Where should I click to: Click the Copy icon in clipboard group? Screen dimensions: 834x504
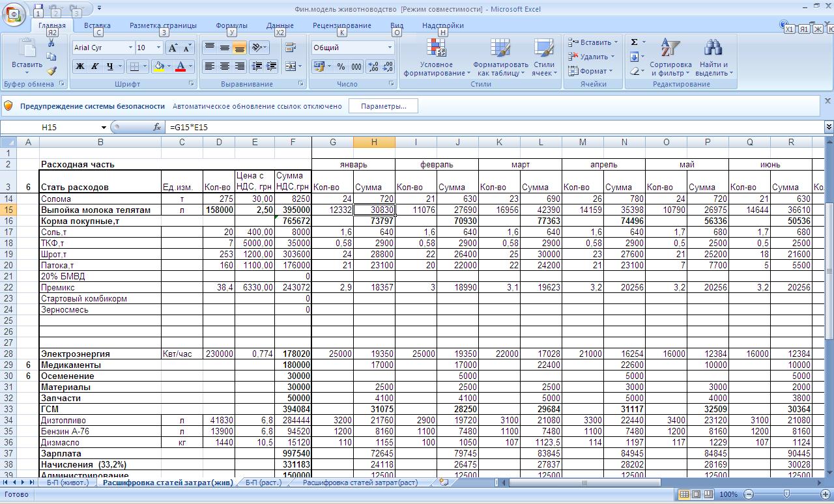(51, 57)
